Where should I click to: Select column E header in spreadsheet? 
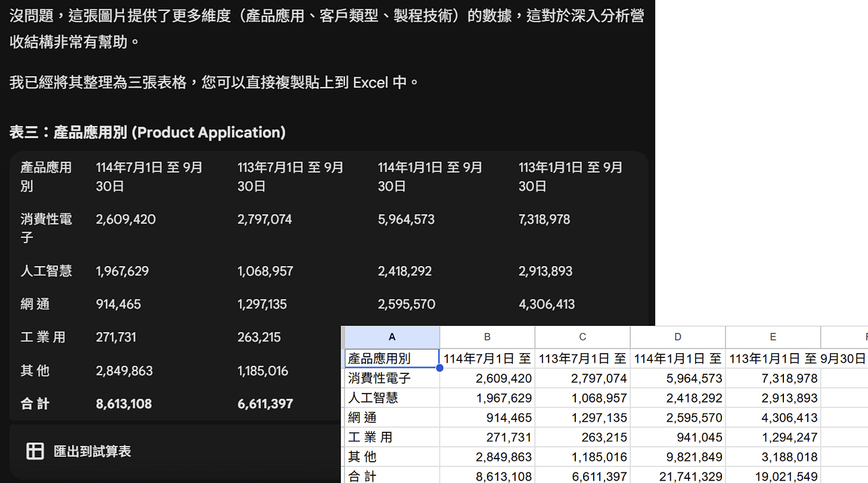pos(773,337)
